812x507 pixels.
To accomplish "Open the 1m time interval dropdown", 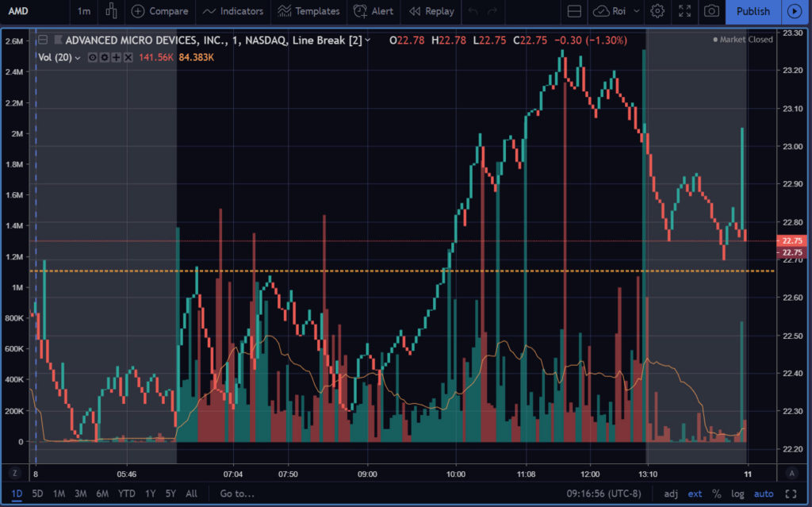I will tap(84, 11).
